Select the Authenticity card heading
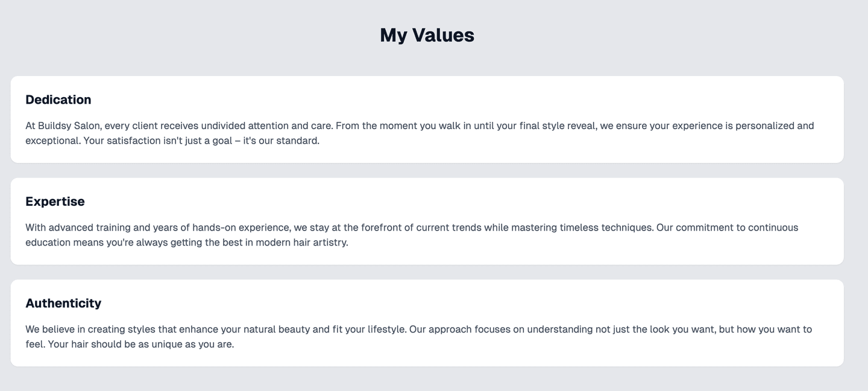This screenshot has width=868, height=391. [x=63, y=303]
